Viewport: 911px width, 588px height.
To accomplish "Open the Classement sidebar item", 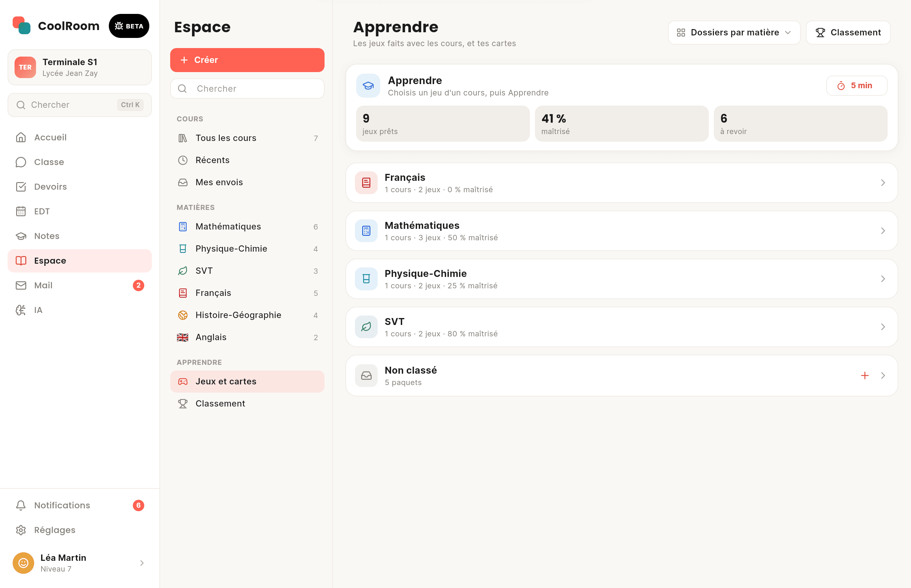I will click(247, 404).
